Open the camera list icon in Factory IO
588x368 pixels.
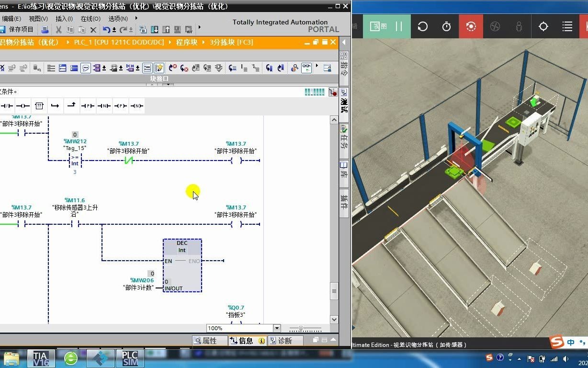[x=567, y=27]
